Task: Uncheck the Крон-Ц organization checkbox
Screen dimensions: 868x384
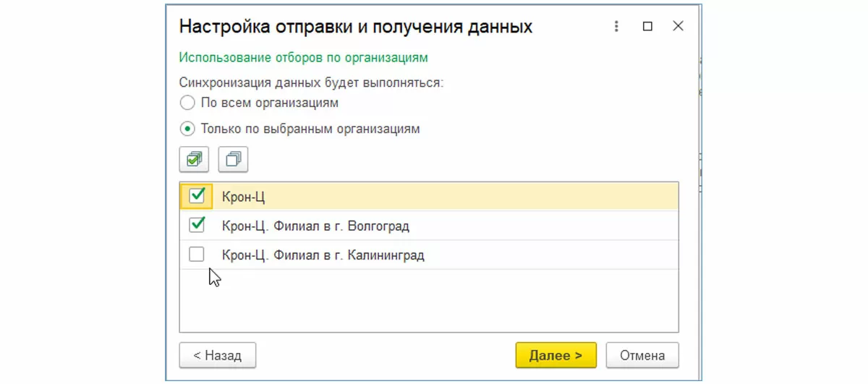Action: pos(197,196)
